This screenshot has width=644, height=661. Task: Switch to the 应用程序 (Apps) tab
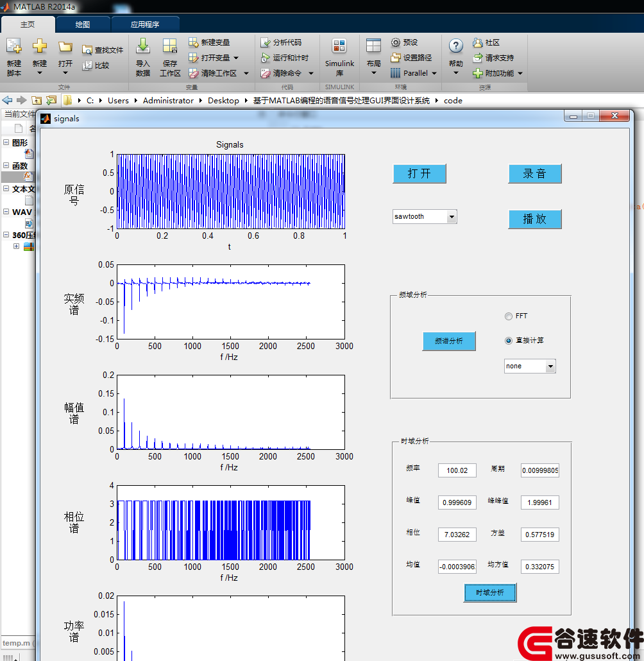click(145, 24)
